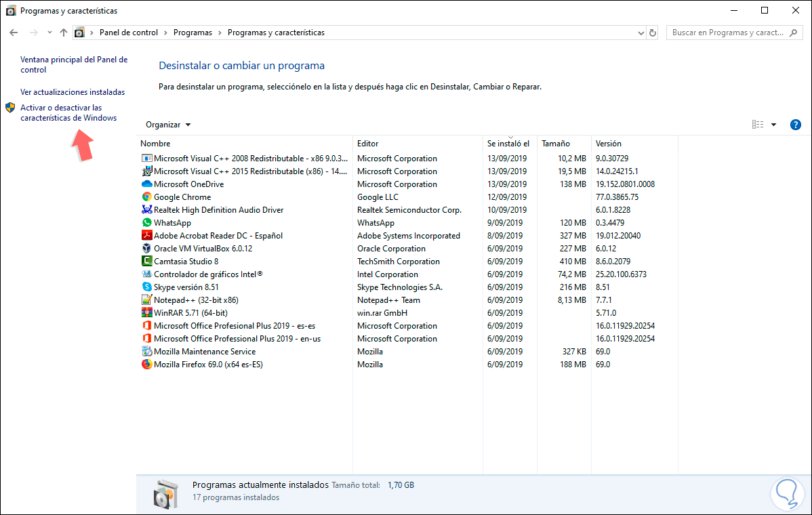This screenshot has width=812, height=515.
Task: Click the 410 MB size cell
Action: coord(573,262)
